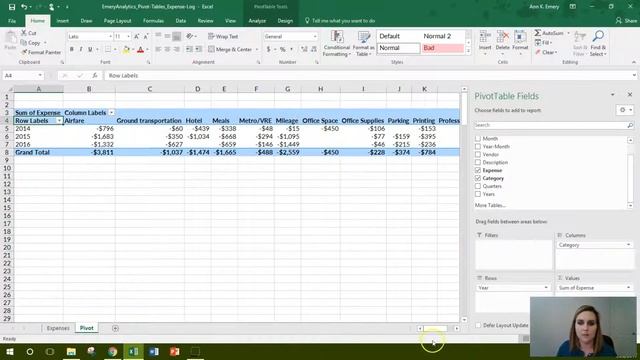This screenshot has height=360, width=640.
Task: Click AutoSum
Action: [x=549, y=33]
